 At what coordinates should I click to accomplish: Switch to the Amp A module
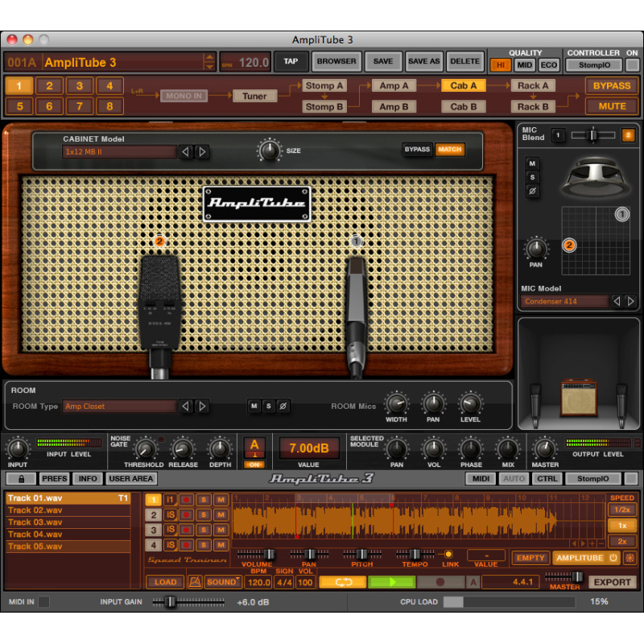[x=394, y=85]
